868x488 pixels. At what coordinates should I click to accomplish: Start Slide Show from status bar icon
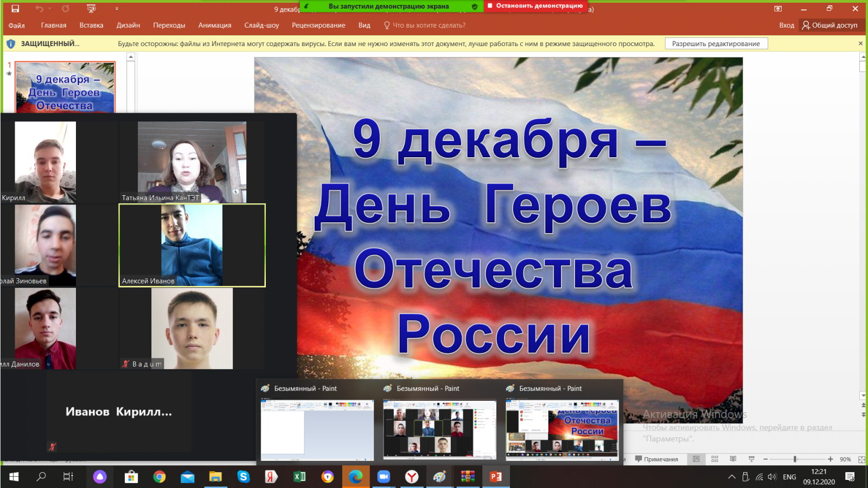[751, 459]
